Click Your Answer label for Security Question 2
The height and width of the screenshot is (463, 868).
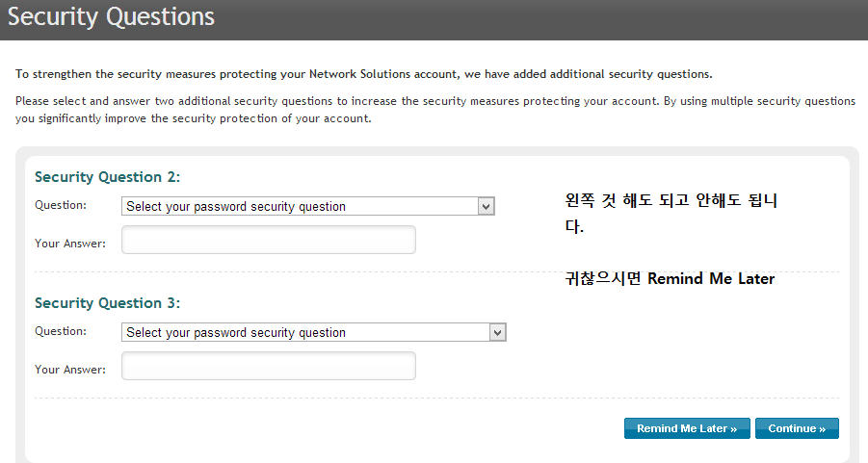coord(70,244)
